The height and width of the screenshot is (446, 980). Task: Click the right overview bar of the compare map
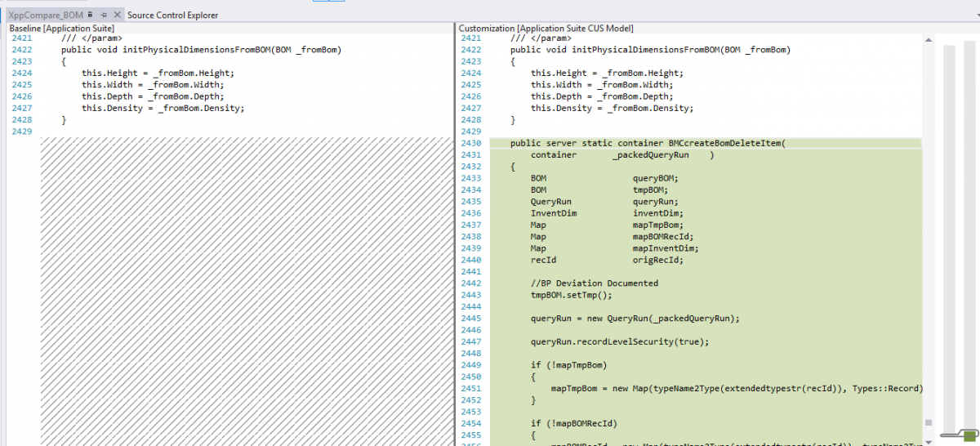click(969, 237)
